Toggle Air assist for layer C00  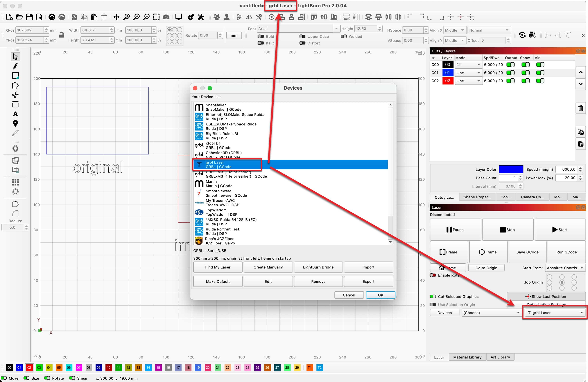(540, 64)
